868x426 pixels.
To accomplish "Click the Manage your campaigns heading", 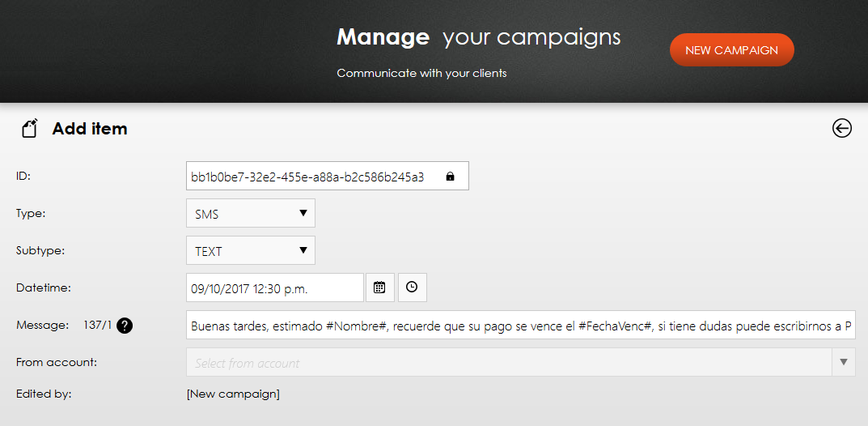I will [x=478, y=38].
